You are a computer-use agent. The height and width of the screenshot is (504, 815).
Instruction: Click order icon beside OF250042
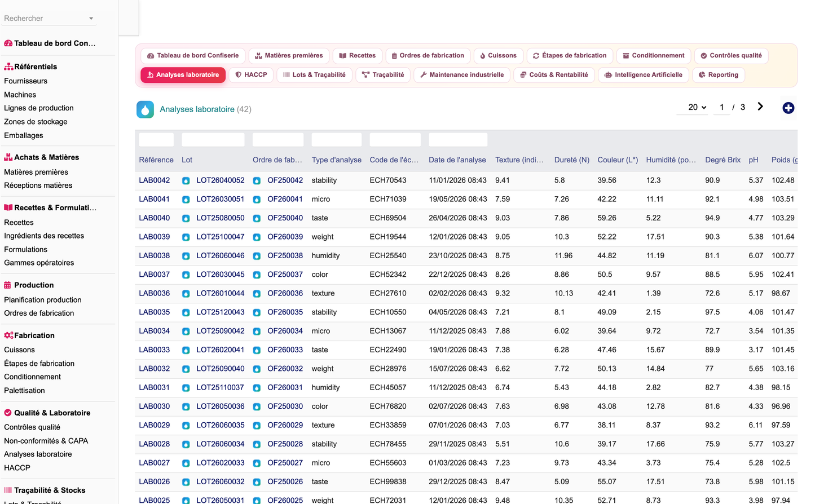click(x=257, y=181)
